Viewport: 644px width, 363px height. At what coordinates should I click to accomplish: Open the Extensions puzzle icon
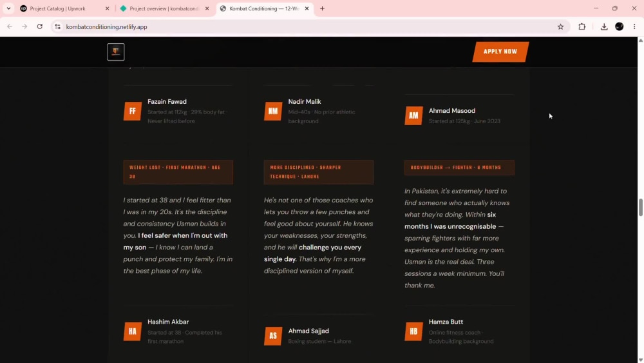coord(582,26)
